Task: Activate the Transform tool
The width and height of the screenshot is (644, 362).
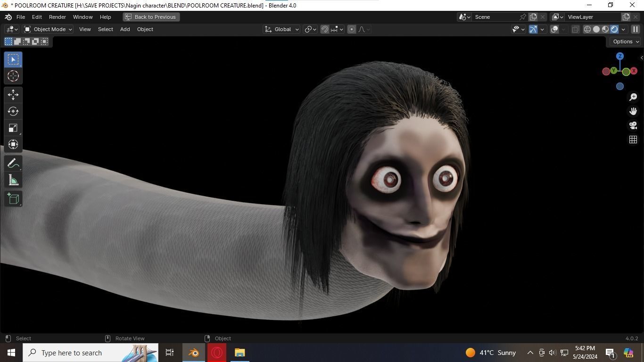Action: tap(13, 144)
